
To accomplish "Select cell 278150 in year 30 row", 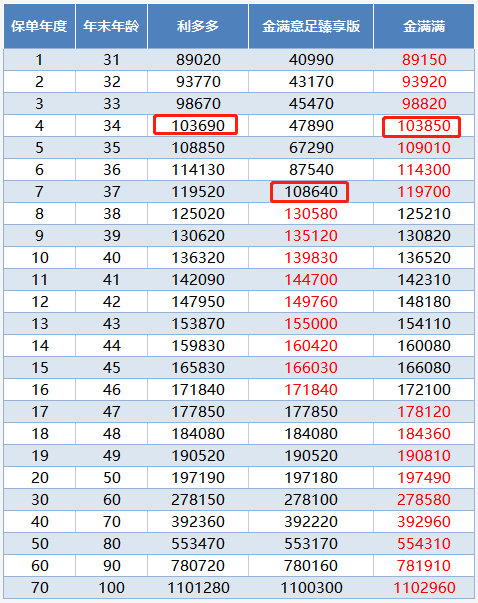I will pos(198,500).
